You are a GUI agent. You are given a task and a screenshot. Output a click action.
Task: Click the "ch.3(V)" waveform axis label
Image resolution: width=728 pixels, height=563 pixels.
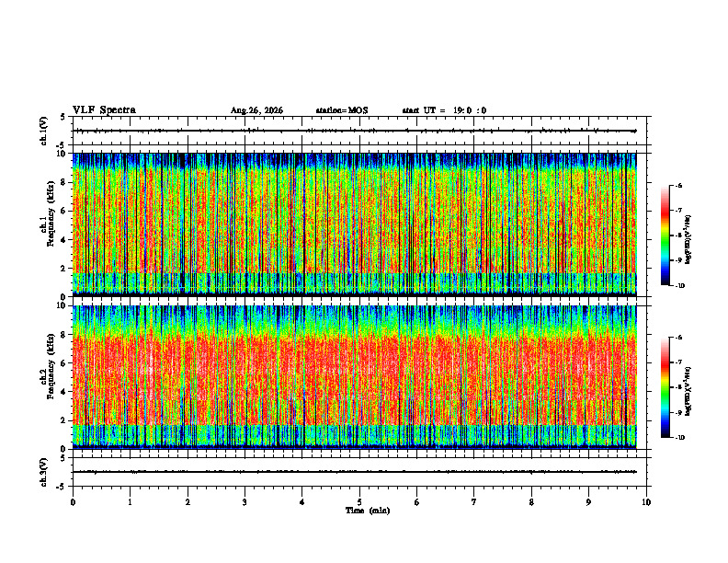(44, 472)
